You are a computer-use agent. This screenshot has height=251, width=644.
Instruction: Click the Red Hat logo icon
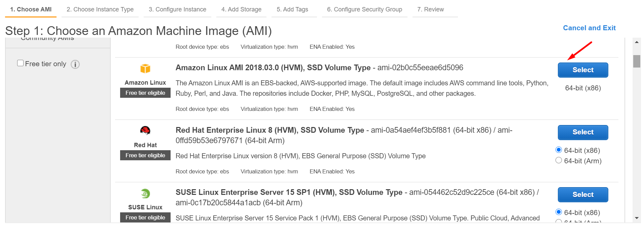pos(145,130)
